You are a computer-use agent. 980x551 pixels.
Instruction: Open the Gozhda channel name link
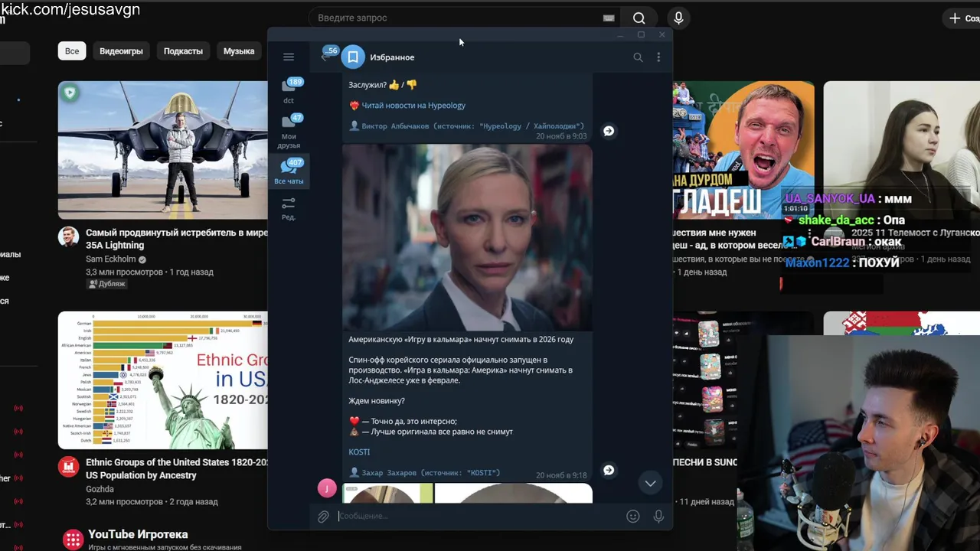pos(100,489)
